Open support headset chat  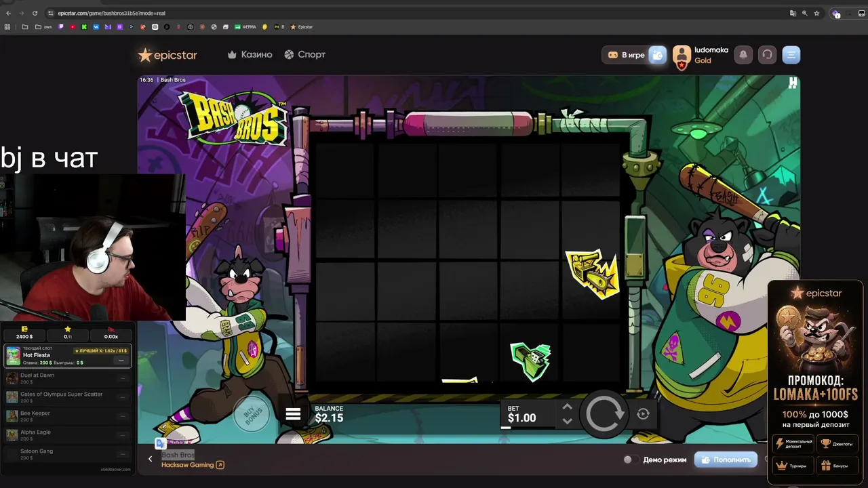coord(767,55)
